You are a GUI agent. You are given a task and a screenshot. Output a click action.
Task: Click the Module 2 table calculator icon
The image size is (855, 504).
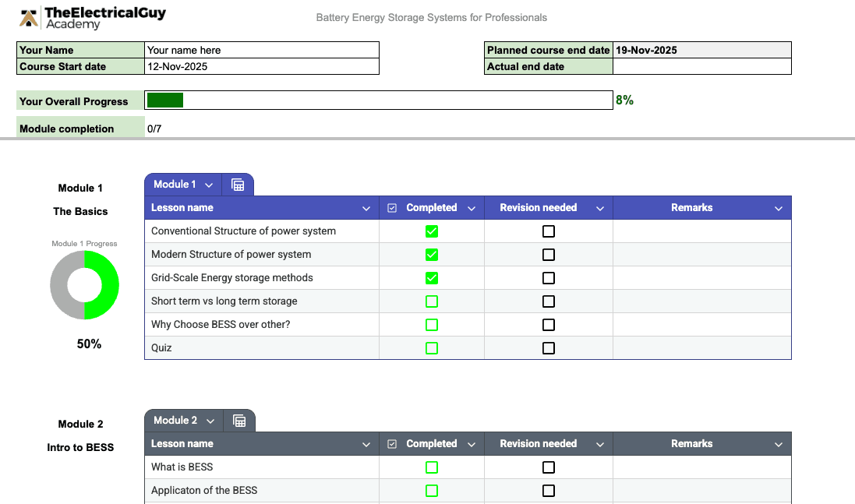pos(240,421)
